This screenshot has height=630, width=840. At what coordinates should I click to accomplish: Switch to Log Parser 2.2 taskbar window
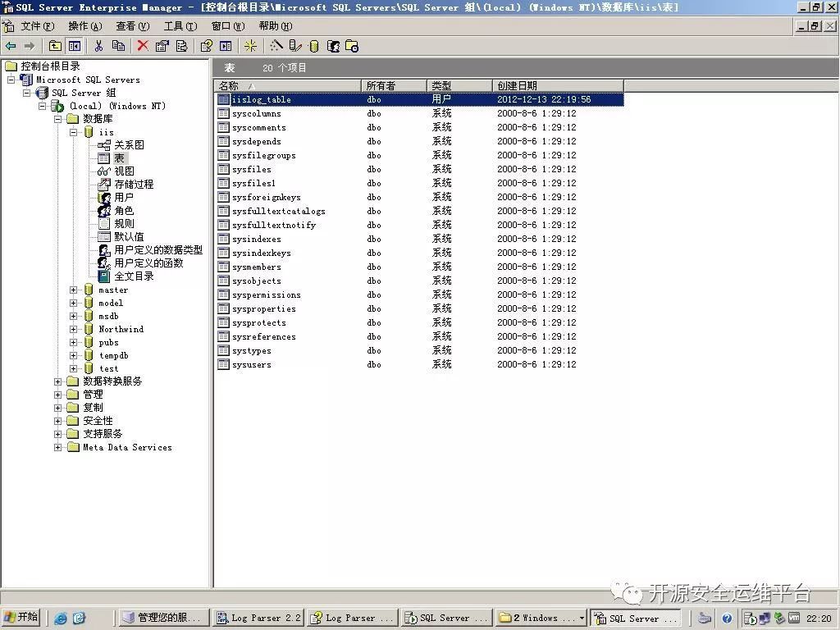[258, 619]
